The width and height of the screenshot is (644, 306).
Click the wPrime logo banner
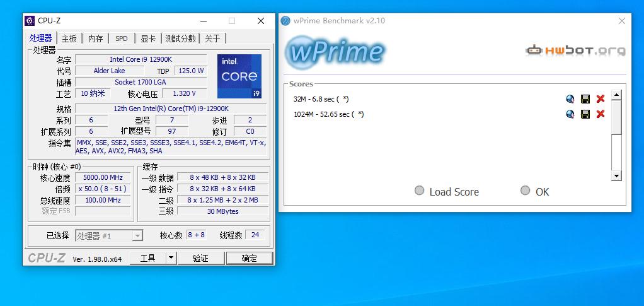[336, 52]
